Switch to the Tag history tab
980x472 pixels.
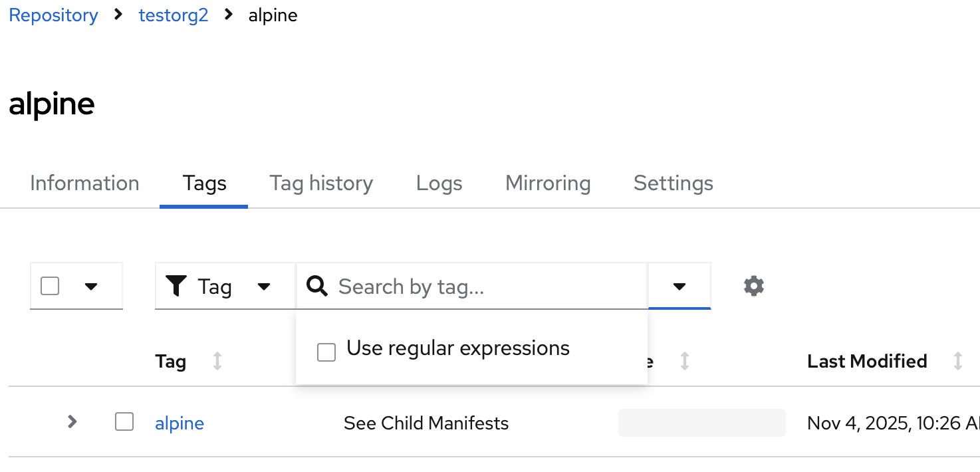[x=321, y=183]
